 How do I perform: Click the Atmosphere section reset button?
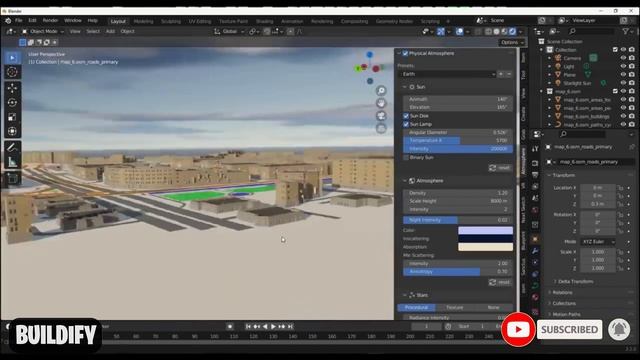500,282
